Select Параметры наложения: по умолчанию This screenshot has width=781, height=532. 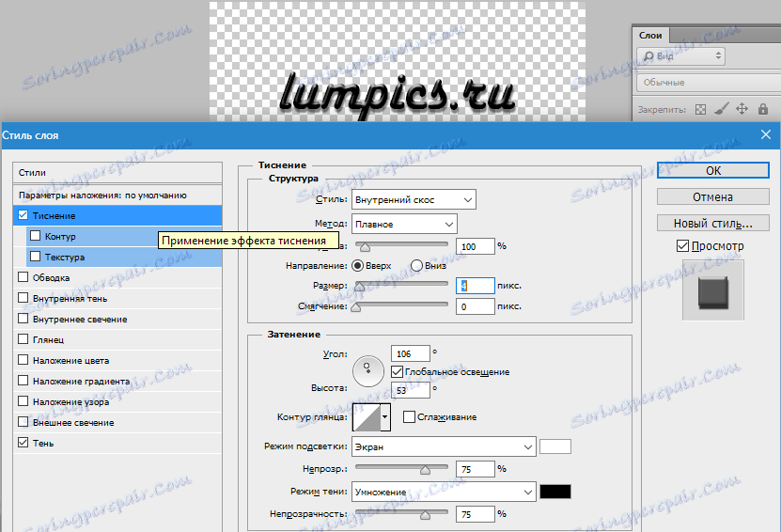click(117, 196)
